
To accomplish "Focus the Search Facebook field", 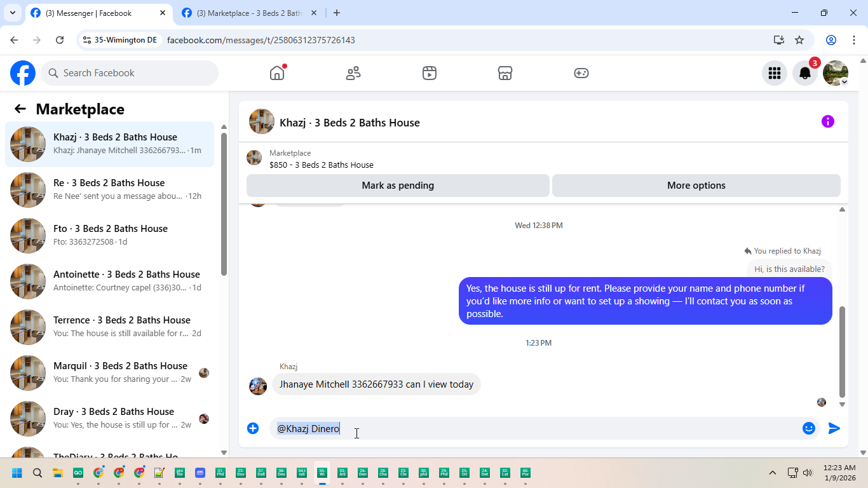I will click(130, 73).
